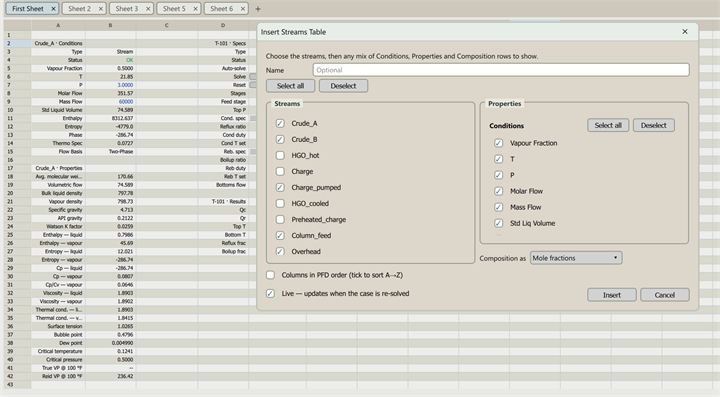Viewport: 720px width, 397px height.
Task: Close the Sheet 2 tab
Action: 101,9
